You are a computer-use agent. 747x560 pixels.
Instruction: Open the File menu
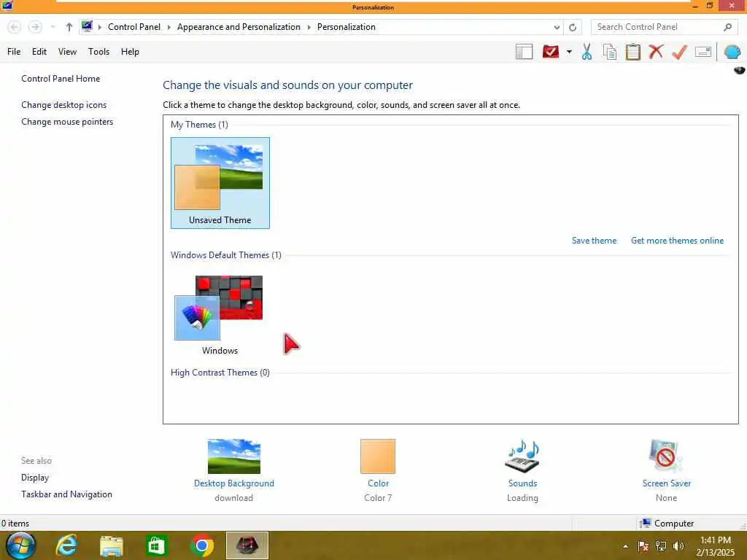14,52
